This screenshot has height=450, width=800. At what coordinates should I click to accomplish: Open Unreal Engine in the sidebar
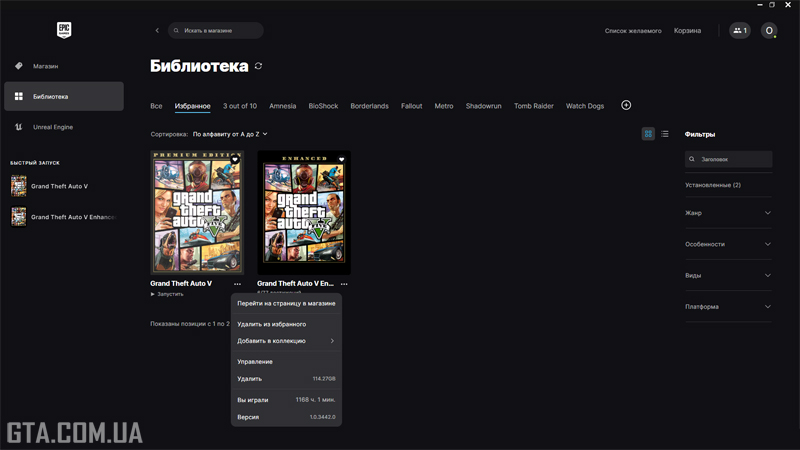click(52, 127)
